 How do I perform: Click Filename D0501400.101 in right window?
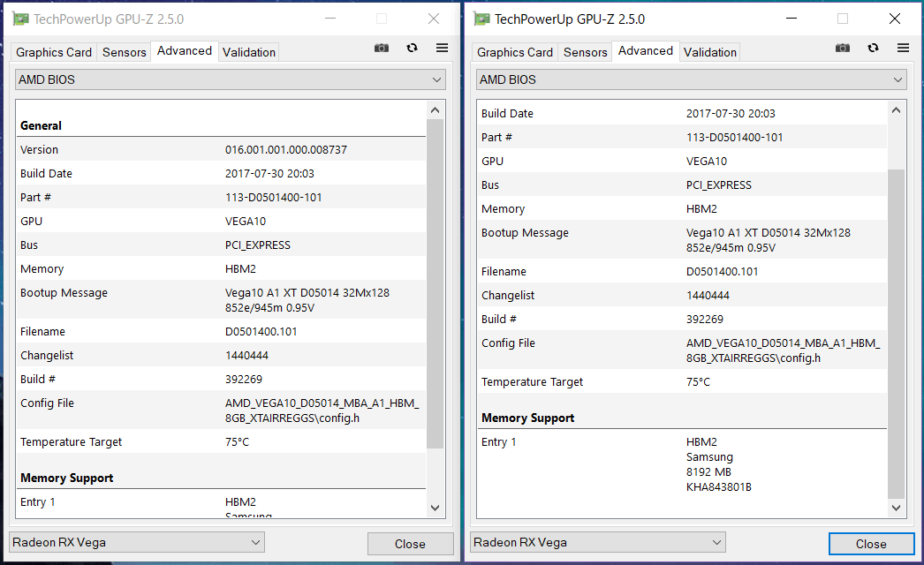pyautogui.click(x=722, y=272)
